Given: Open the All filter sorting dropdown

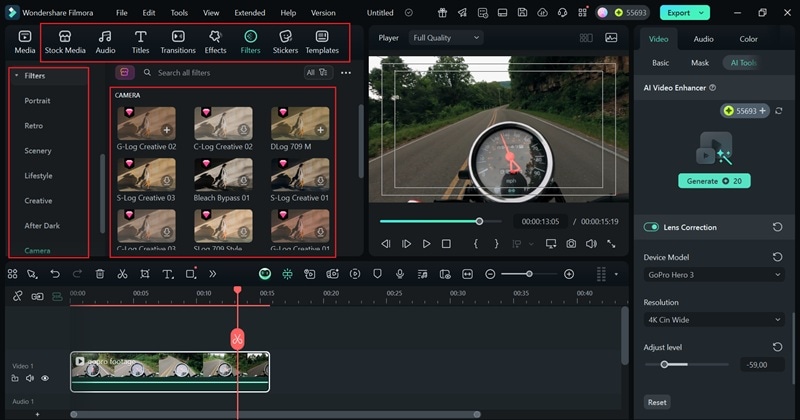Looking at the screenshot, I should point(318,72).
